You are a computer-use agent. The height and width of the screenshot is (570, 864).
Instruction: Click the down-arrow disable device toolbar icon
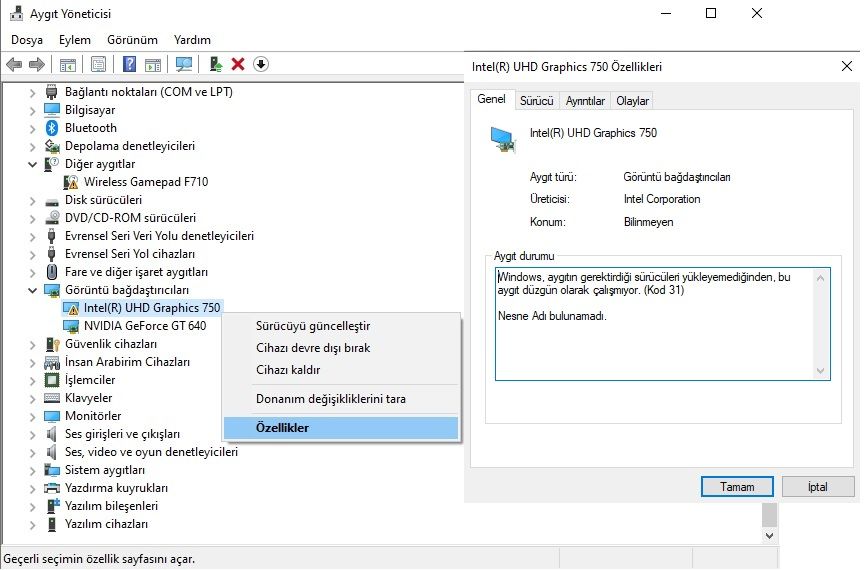tap(261, 64)
